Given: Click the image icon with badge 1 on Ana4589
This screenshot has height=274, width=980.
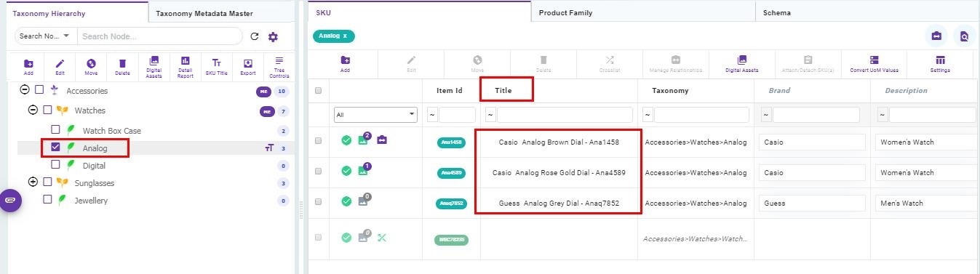Looking at the screenshot, I should click(x=363, y=171).
